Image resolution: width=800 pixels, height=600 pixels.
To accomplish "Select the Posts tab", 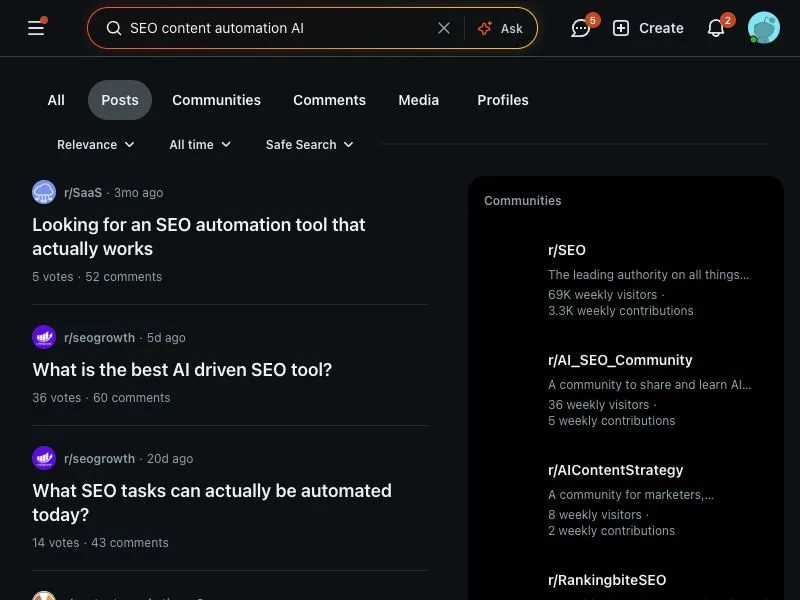I will (x=120, y=100).
